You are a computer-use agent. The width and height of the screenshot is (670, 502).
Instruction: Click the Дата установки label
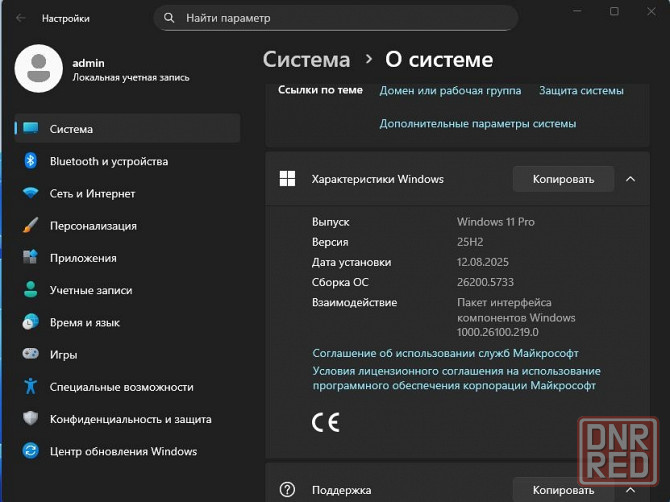351,262
